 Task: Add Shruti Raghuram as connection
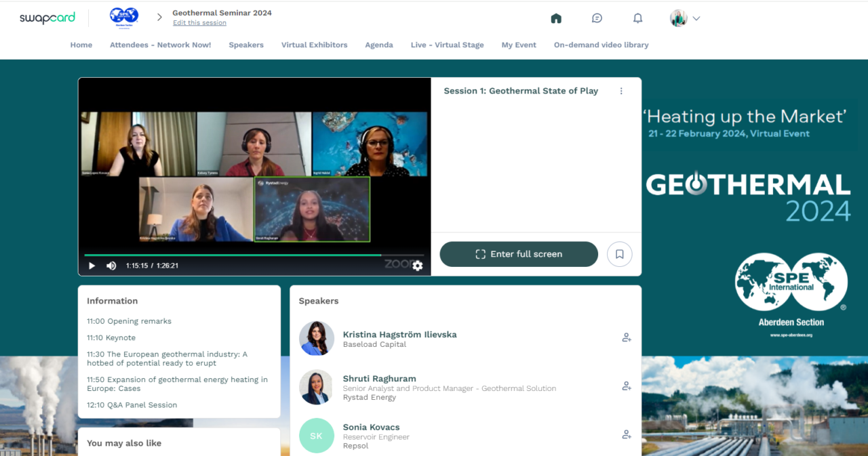point(627,386)
